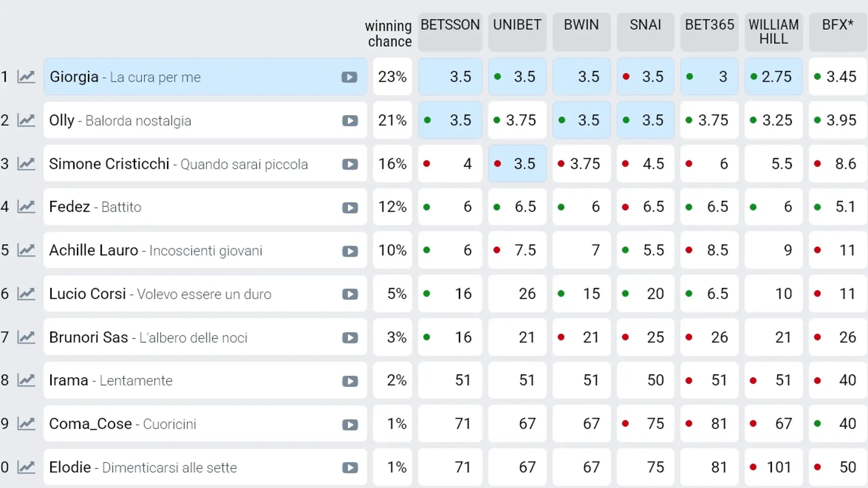Image resolution: width=868 pixels, height=488 pixels.
Task: Play Lucio Corsi's Volevo essere un duro video
Action: (x=350, y=294)
